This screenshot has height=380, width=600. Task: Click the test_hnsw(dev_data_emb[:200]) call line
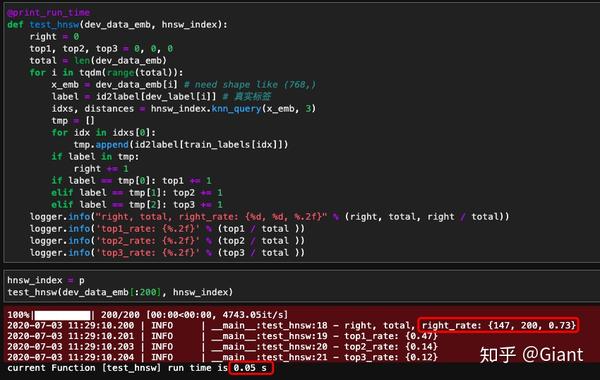(120, 292)
